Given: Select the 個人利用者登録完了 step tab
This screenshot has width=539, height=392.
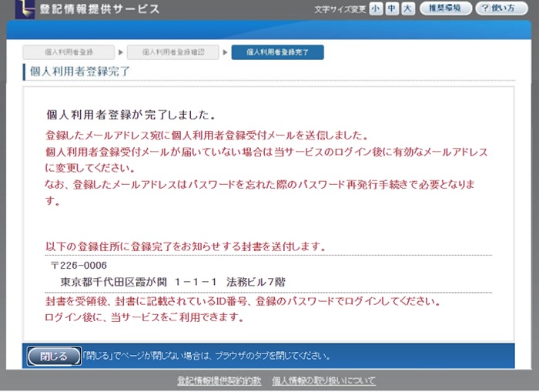Looking at the screenshot, I should coord(277,52).
